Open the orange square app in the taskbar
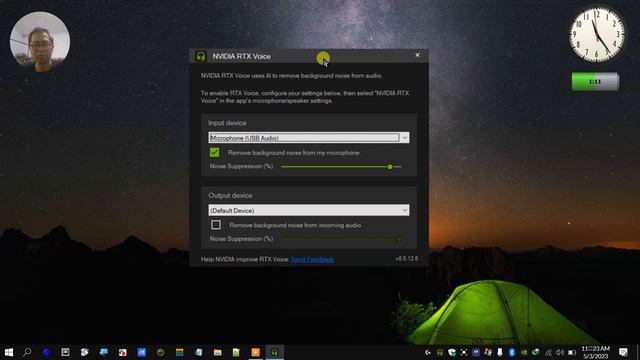 point(256,352)
